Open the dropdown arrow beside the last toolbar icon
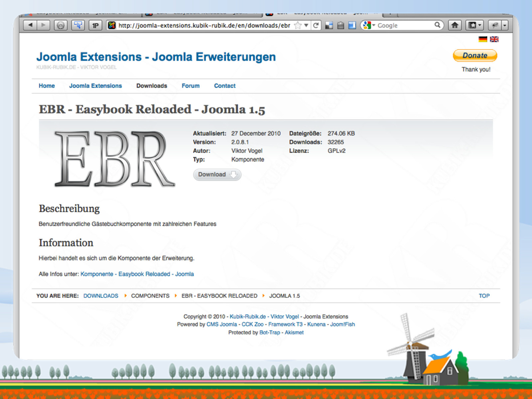This screenshot has height=399, width=532. click(505, 25)
